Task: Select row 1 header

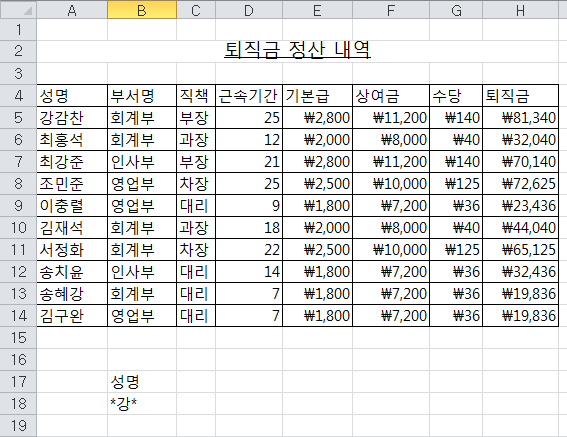Action: (18, 30)
